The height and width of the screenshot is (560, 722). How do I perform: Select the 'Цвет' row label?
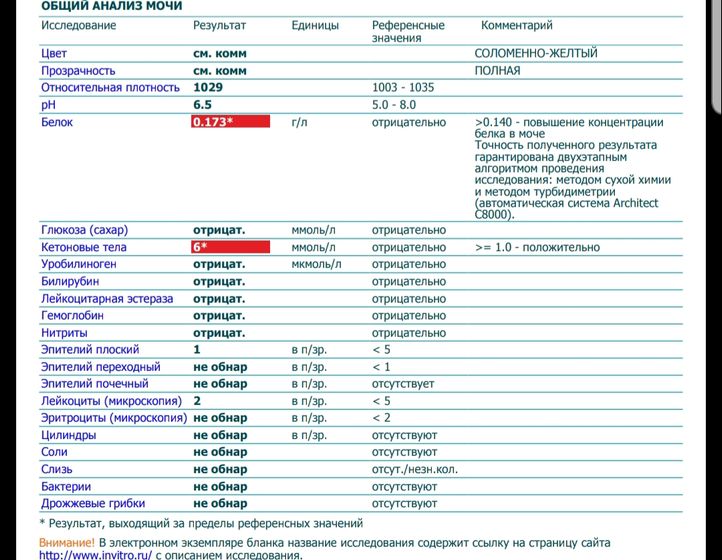coord(55,53)
